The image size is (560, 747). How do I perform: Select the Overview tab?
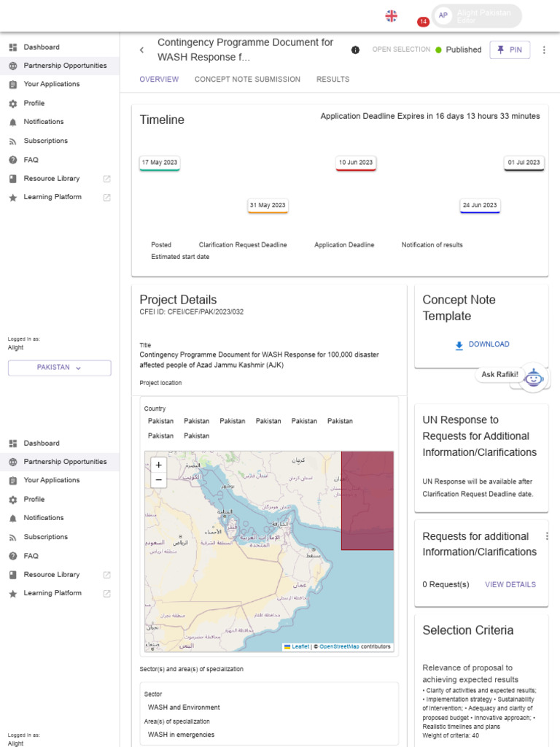pyautogui.click(x=159, y=80)
